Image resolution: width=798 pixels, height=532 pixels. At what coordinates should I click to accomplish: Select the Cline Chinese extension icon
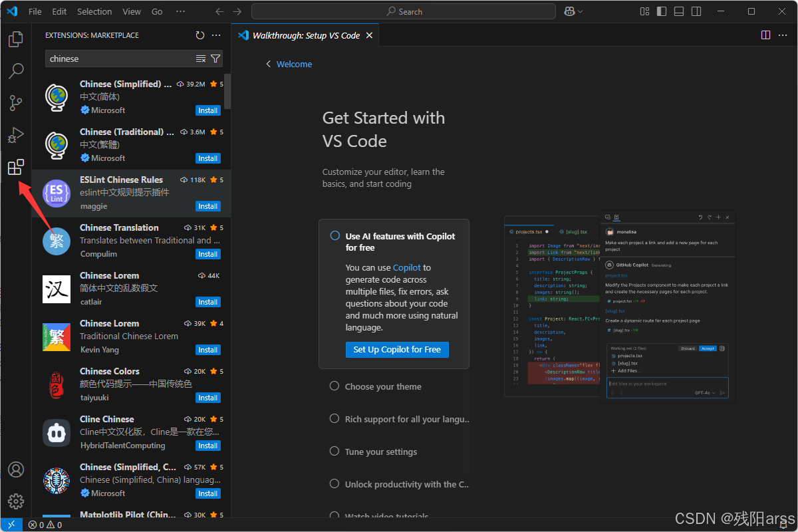57,432
